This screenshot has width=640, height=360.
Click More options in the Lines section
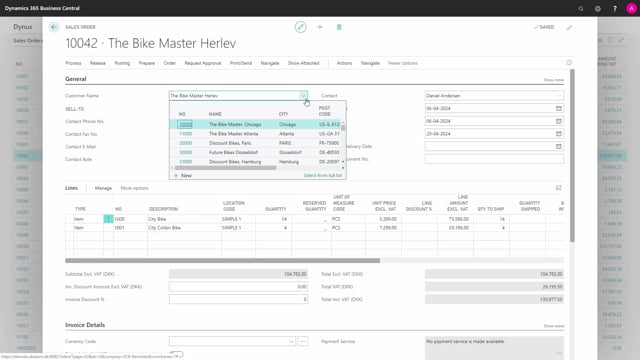click(x=134, y=188)
